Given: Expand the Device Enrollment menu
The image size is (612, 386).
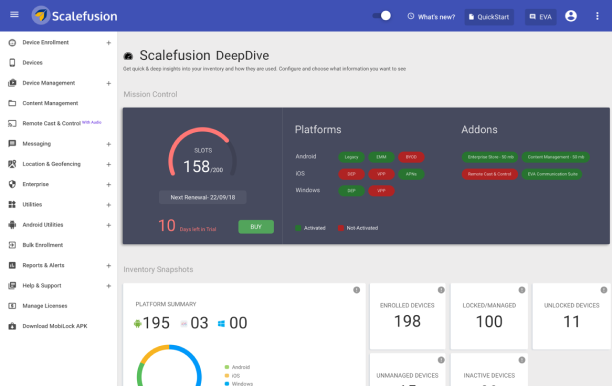Looking at the screenshot, I should [109, 43].
